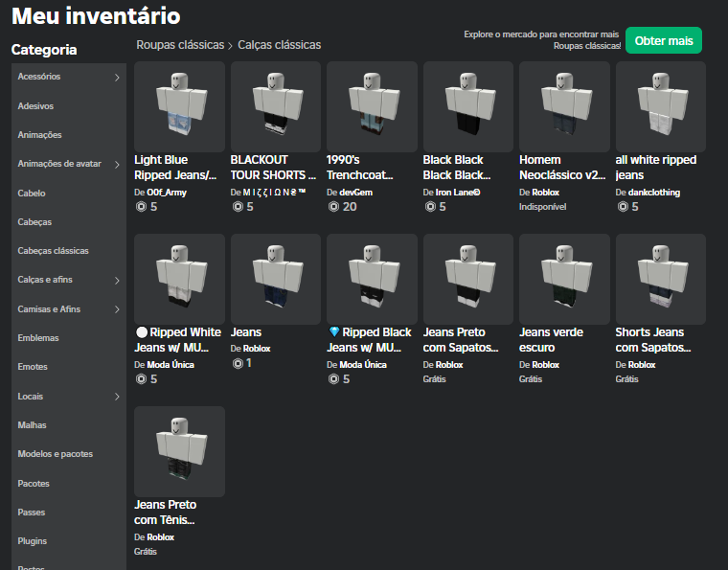The height and width of the screenshot is (570, 728).
Task: Open the all white ripped jeans thumbnail
Action: coord(660,105)
